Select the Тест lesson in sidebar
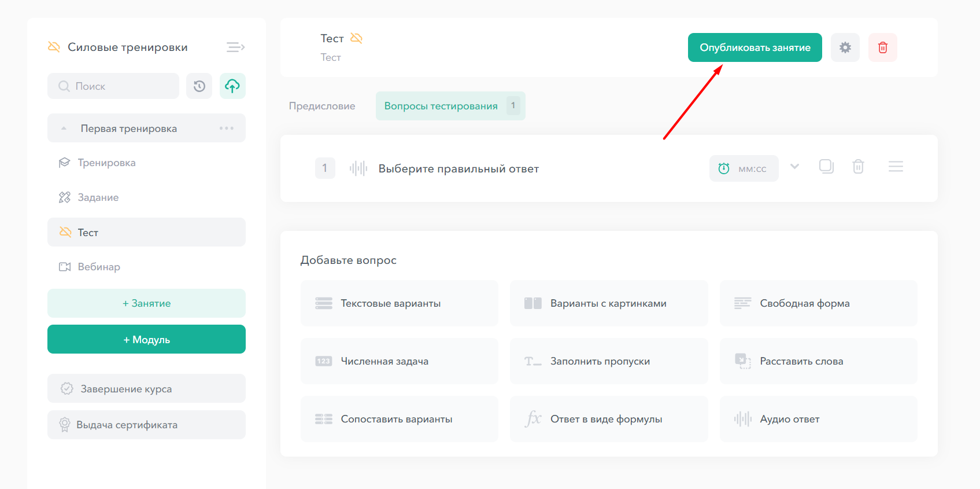 click(146, 232)
